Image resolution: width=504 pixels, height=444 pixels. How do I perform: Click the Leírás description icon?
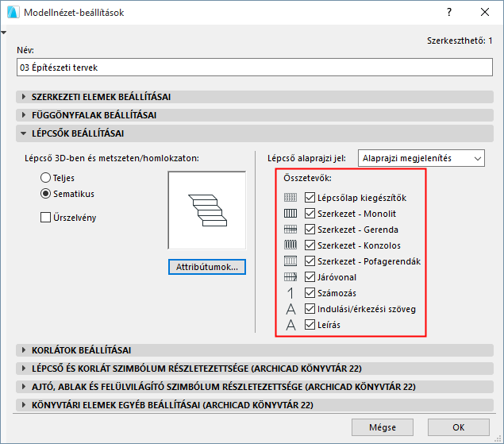point(290,325)
